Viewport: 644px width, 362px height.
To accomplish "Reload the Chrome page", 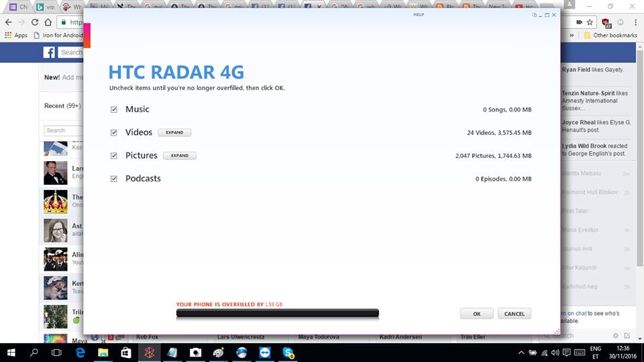I will point(35,22).
